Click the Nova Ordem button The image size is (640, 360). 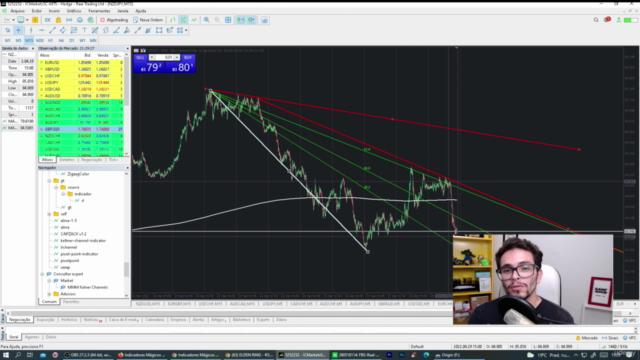pyautogui.click(x=148, y=20)
